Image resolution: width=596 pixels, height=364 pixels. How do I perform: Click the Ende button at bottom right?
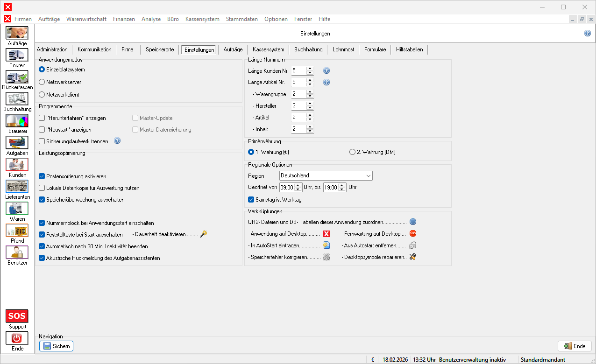pyautogui.click(x=575, y=346)
